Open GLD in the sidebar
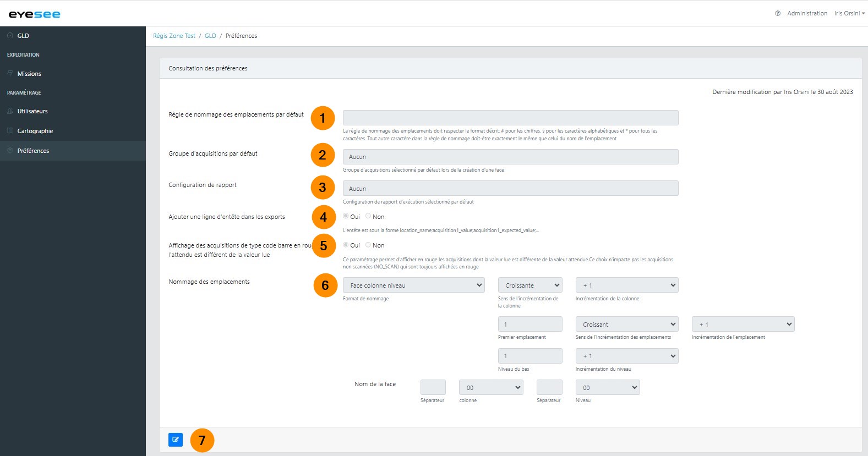 click(73, 36)
